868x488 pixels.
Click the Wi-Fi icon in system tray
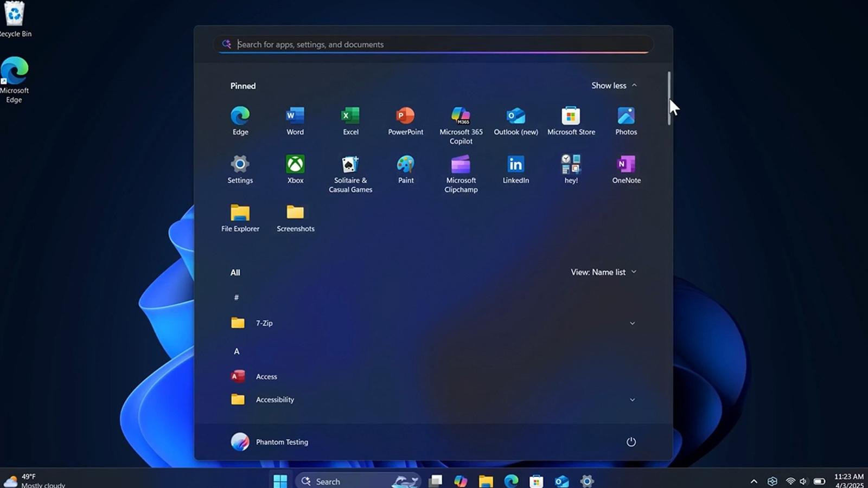(x=790, y=481)
